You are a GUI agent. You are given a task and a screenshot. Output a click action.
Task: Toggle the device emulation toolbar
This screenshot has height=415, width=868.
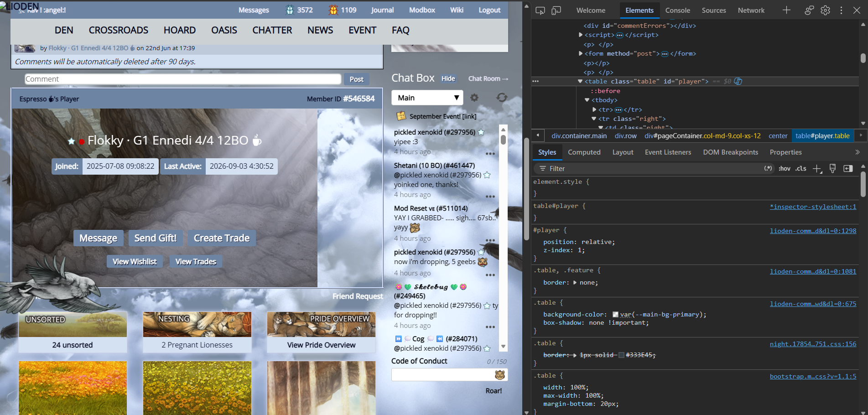(556, 10)
